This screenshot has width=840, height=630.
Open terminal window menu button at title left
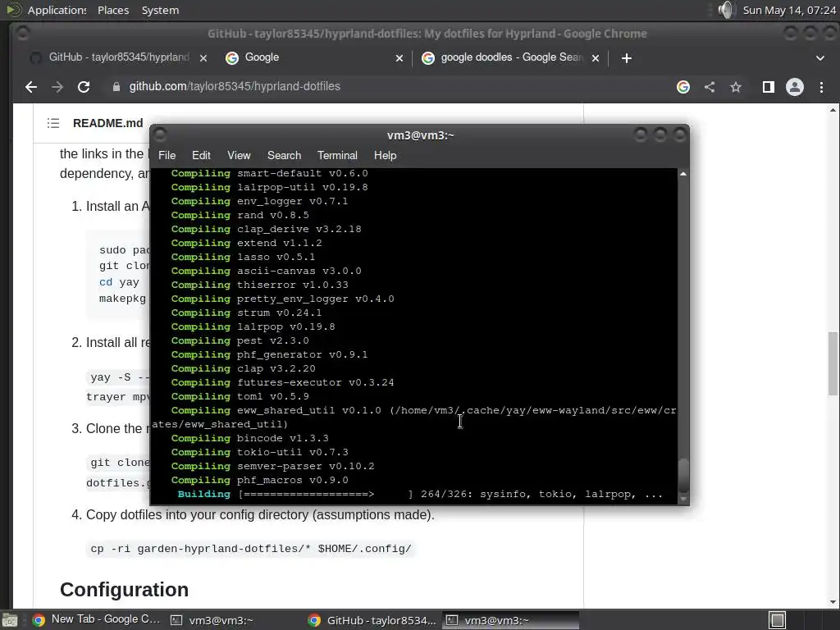point(160,135)
